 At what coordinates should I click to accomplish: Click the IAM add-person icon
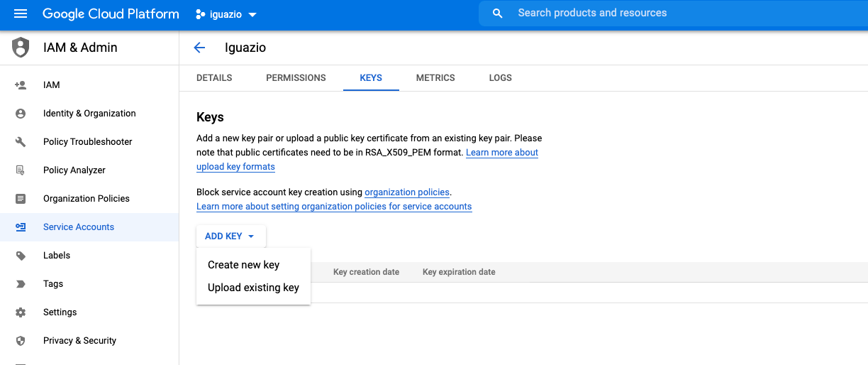[21, 85]
